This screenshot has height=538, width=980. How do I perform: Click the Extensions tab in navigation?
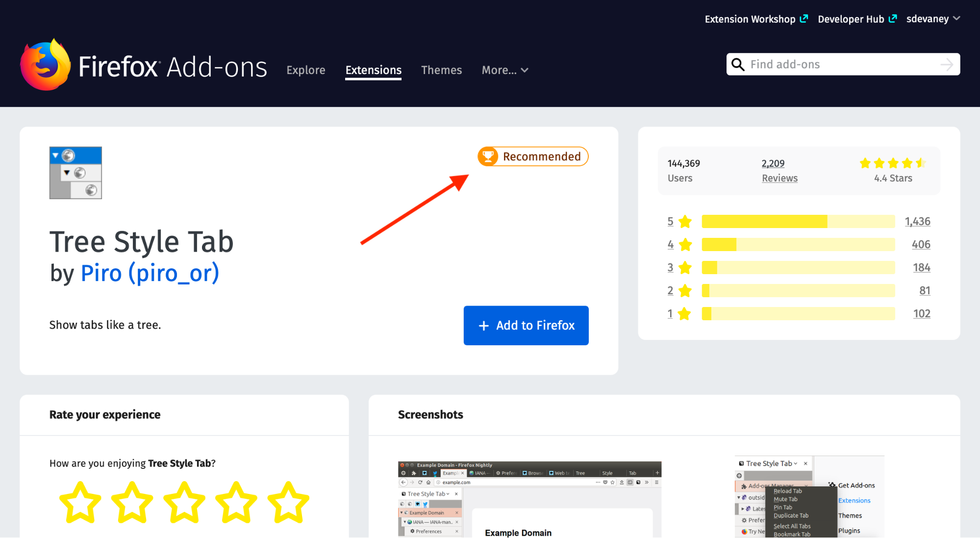[x=374, y=70]
